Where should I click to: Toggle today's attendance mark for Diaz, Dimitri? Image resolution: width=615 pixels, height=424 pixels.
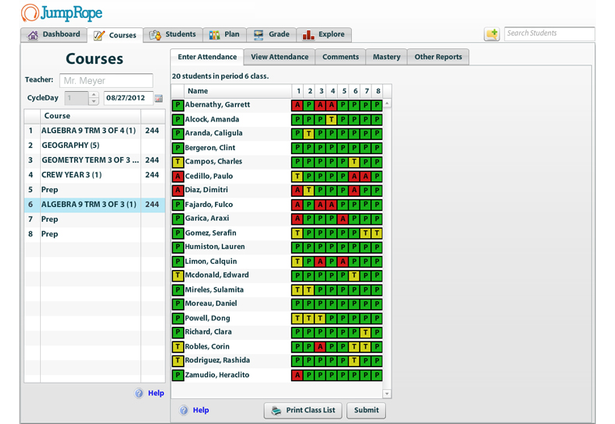(178, 190)
